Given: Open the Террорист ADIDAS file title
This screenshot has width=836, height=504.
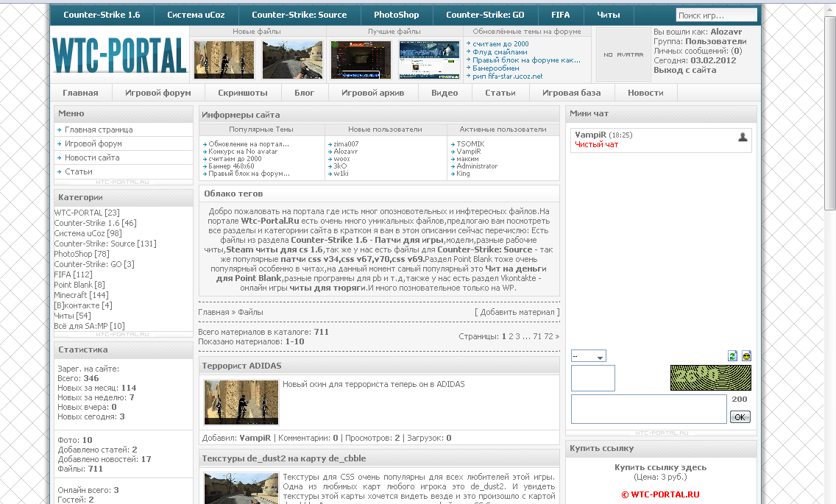Looking at the screenshot, I should point(241,366).
